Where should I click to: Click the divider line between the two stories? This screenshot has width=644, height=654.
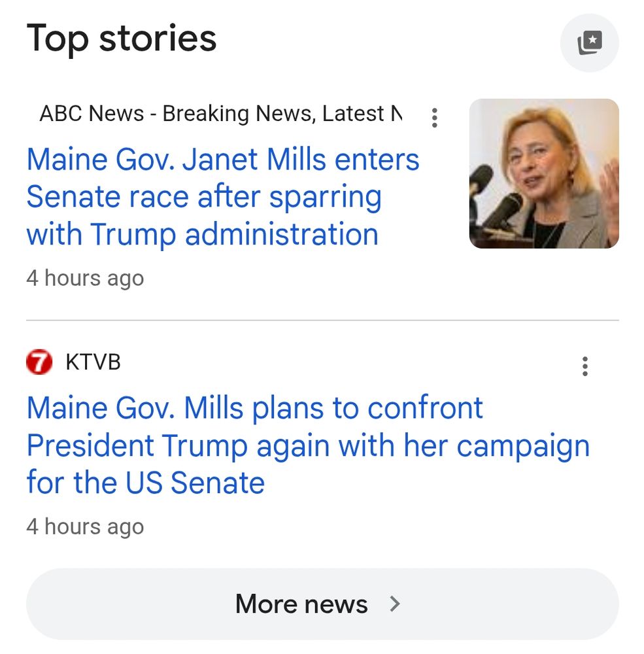322,320
